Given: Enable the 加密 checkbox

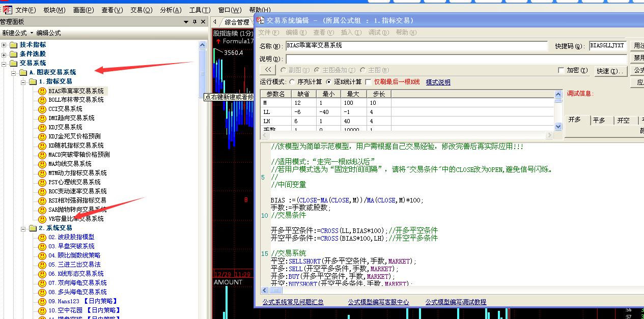Looking at the screenshot, I should pyautogui.click(x=561, y=70).
